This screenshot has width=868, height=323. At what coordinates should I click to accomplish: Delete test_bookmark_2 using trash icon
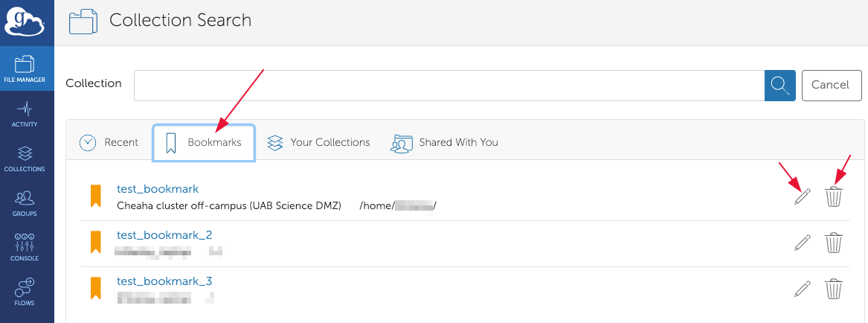pos(834,243)
